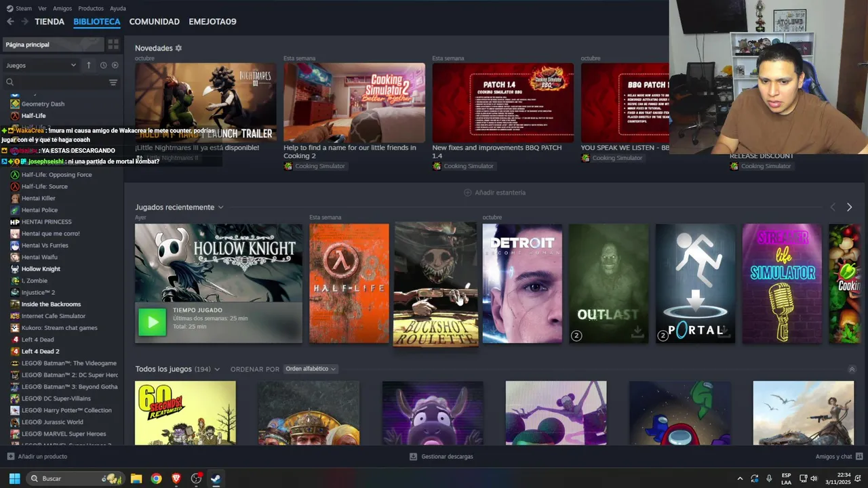Open Detroit Become Human cover
The height and width of the screenshot is (488, 868).
pos(522,283)
